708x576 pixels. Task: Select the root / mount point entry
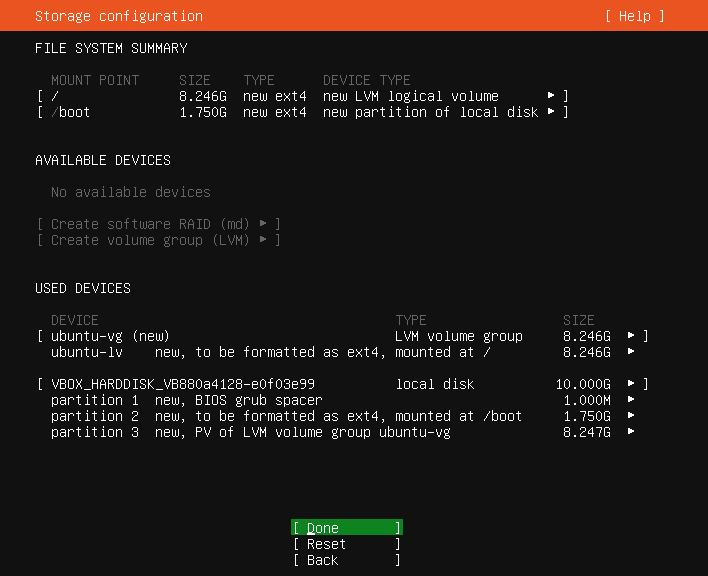55,96
